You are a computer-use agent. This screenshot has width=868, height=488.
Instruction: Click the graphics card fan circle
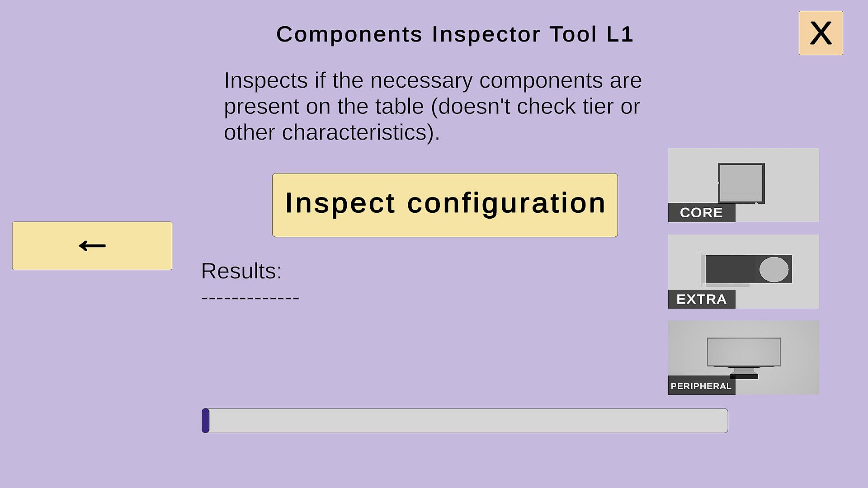(774, 269)
